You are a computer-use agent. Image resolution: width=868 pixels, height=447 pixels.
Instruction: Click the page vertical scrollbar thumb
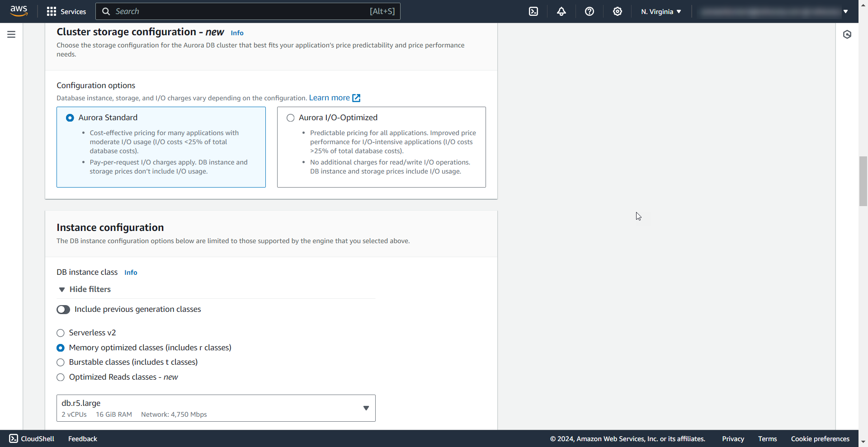(863, 181)
